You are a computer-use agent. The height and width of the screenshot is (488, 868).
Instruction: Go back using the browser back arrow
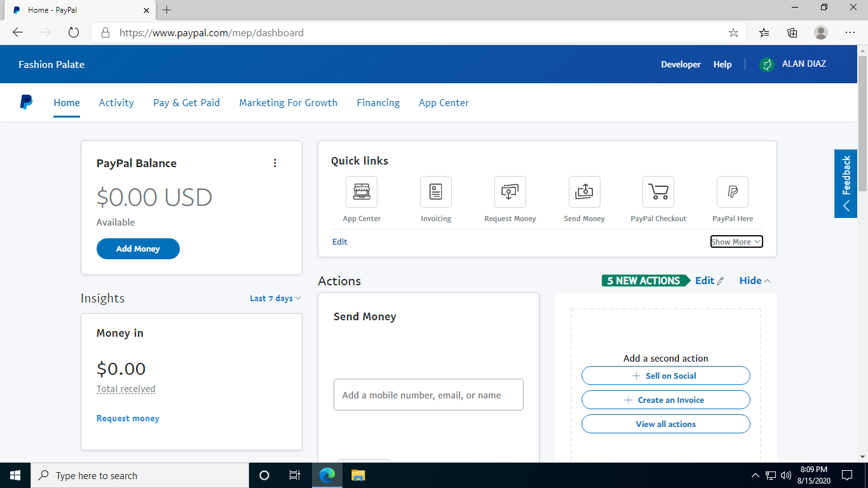tap(18, 32)
